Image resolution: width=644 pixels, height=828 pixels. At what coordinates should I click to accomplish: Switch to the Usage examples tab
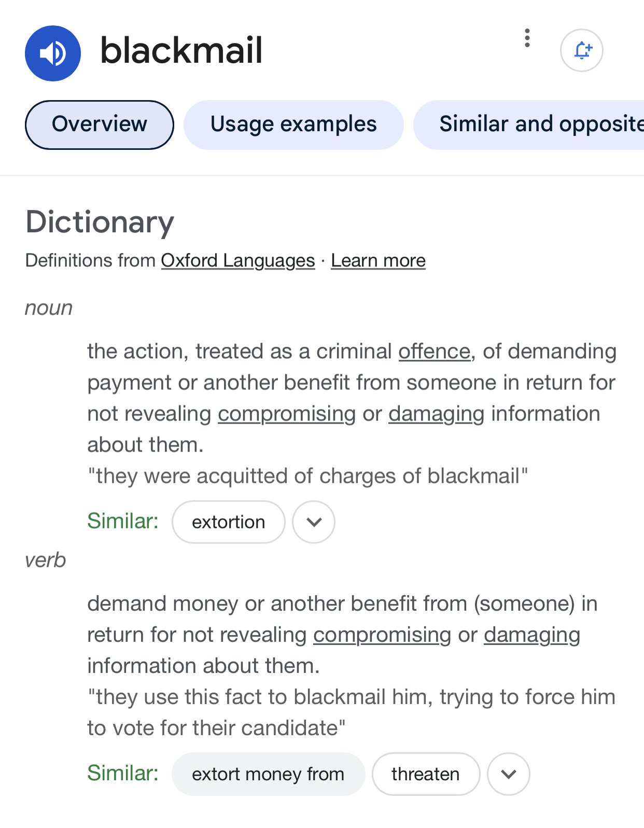pos(293,125)
